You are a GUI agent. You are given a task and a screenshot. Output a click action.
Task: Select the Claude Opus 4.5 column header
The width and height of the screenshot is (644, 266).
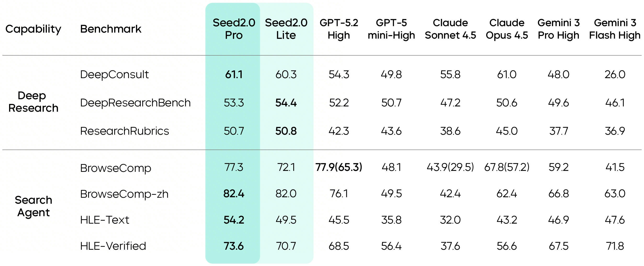click(x=507, y=29)
